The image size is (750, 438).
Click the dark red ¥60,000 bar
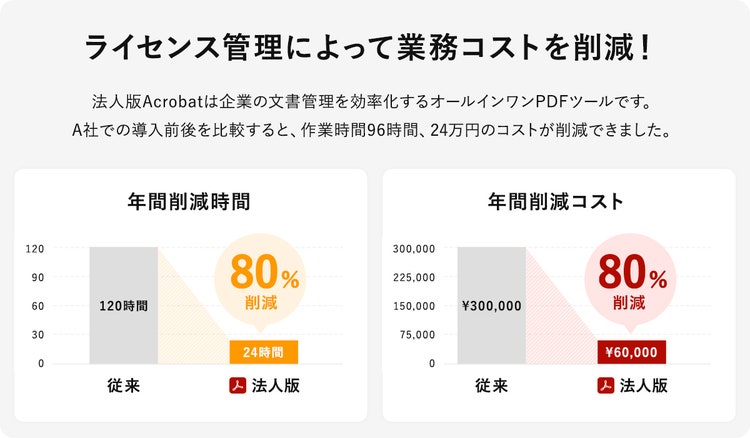pyautogui.click(x=631, y=352)
